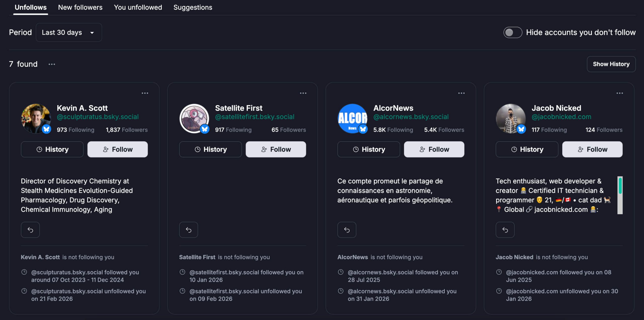This screenshot has width=644, height=320.
Task: Open the You unfollowed tab
Action: point(138,8)
